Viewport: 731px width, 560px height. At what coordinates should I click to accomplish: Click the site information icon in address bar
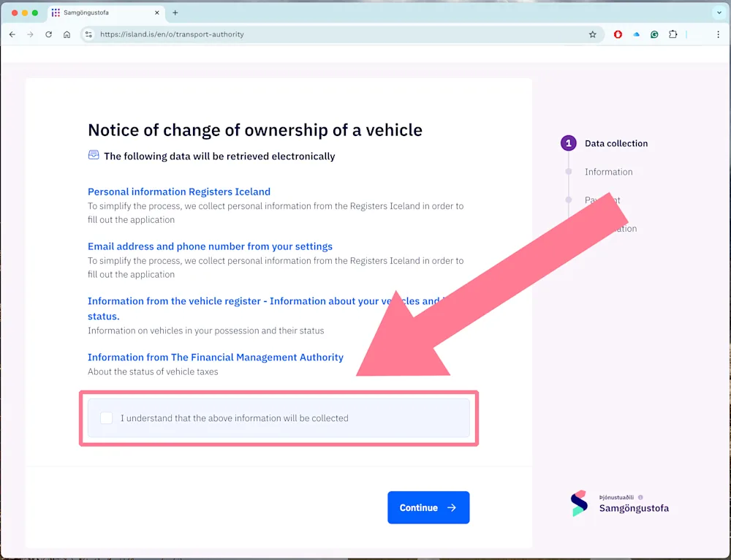(x=88, y=34)
